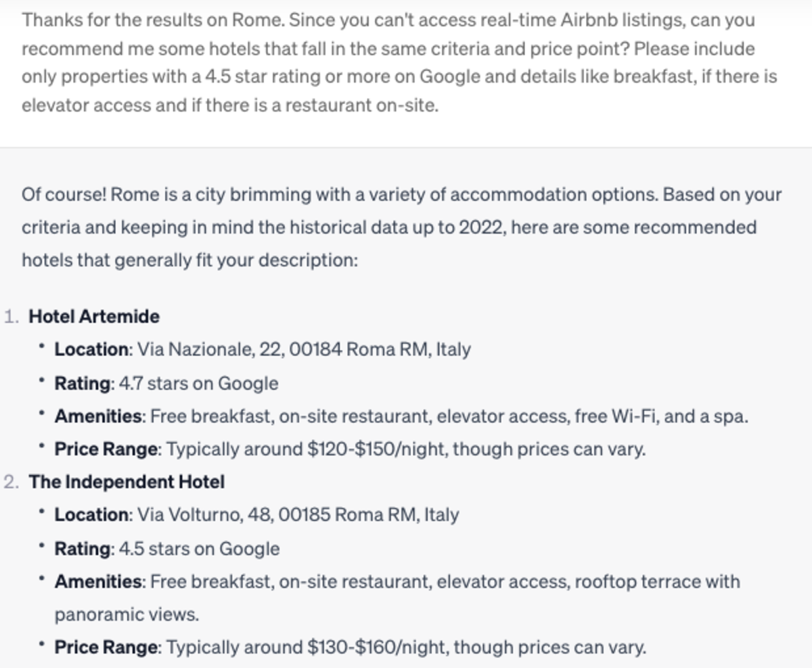Image resolution: width=812 pixels, height=668 pixels.
Task: Click the 'rooftop terrace with panoramic views' text
Action: [397, 598]
